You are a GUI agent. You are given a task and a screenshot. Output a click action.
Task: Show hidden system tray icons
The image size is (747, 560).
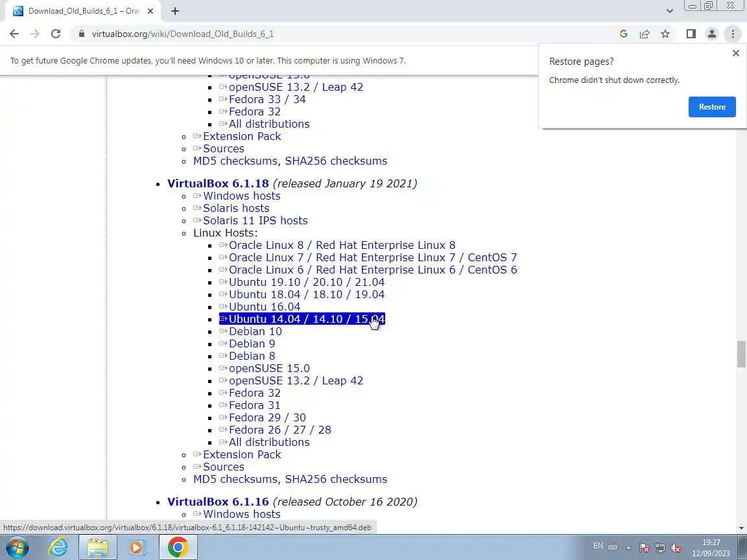tap(628, 548)
